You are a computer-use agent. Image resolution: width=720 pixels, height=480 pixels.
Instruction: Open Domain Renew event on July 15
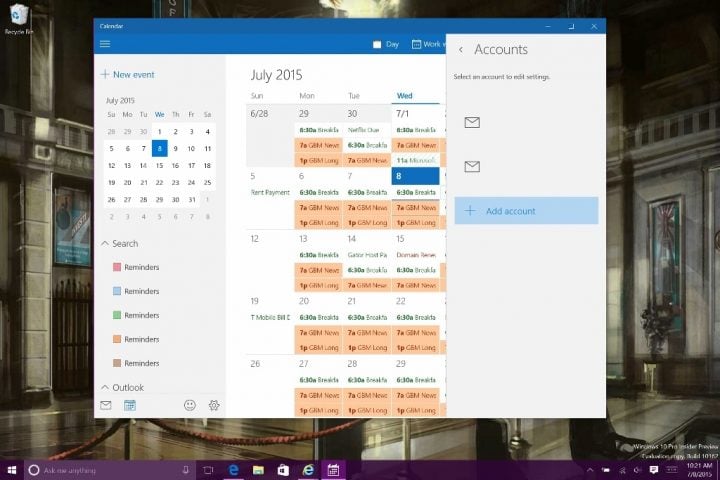pos(416,255)
